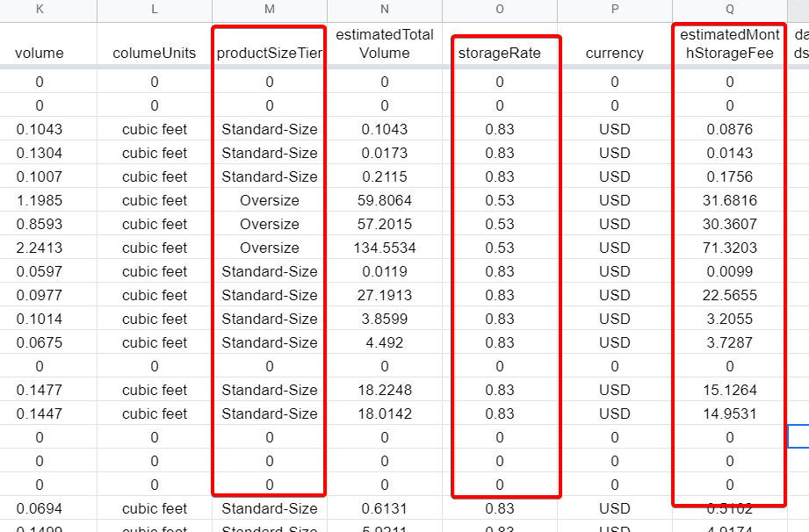Click the cell with total volume 59.8064
This screenshot has height=532, width=809.
(x=385, y=200)
